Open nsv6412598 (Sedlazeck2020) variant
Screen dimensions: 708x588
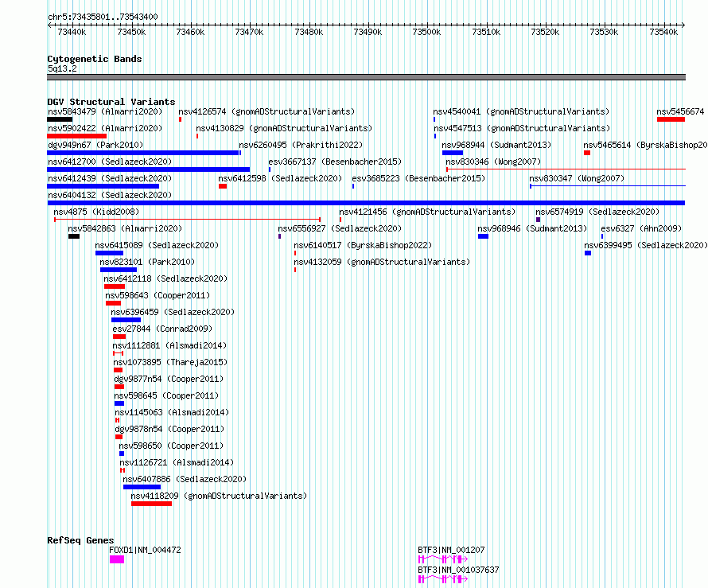click(280, 178)
